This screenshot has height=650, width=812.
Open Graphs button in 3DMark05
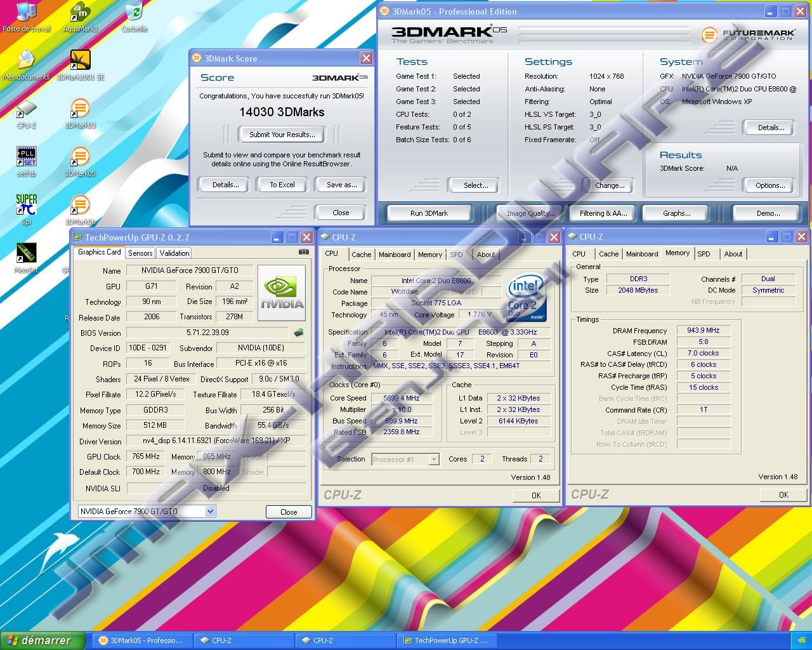[x=676, y=213]
